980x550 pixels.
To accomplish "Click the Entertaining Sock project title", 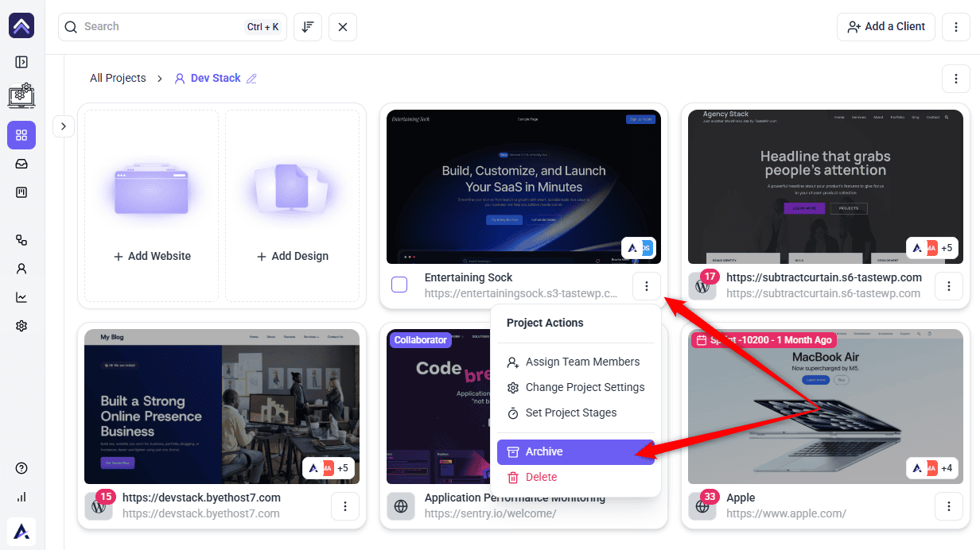I will point(469,277).
